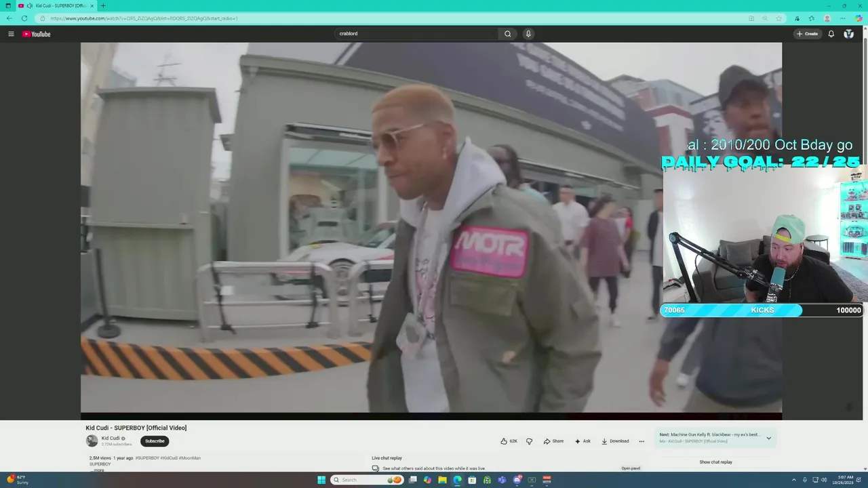Click the video title 'Kid Cudi - SUPERBOY'
Screen dimensions: 868x488
point(136,428)
